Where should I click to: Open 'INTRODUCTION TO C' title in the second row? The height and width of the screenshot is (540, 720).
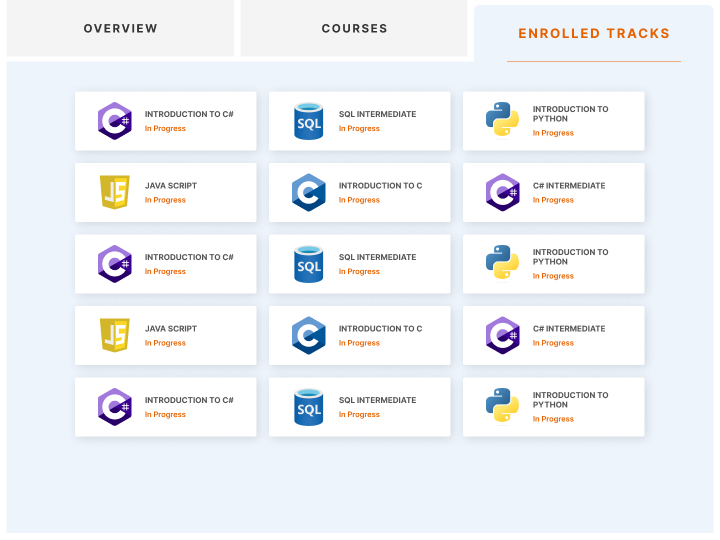pos(381,186)
